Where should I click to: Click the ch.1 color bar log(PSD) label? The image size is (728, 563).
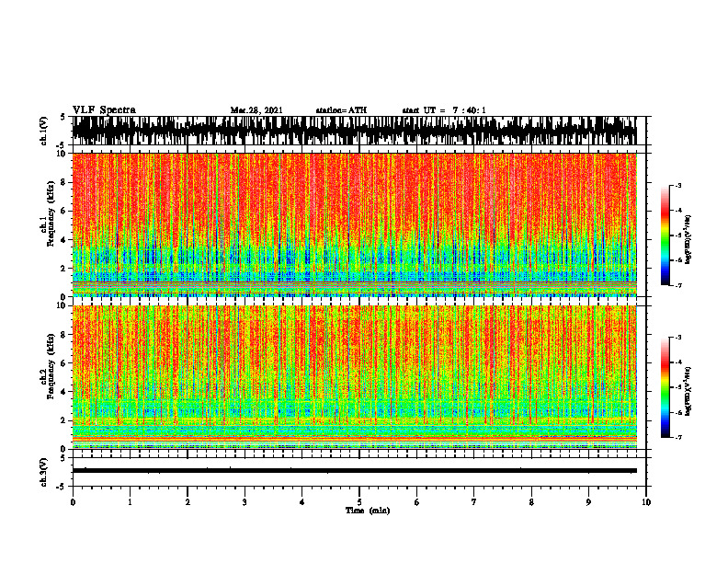click(688, 240)
